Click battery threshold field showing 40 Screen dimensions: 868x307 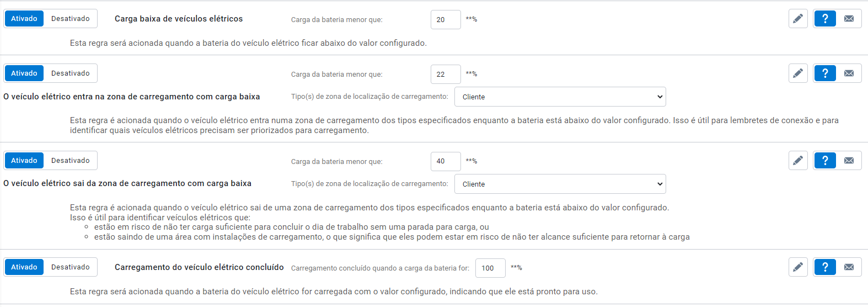445,161
